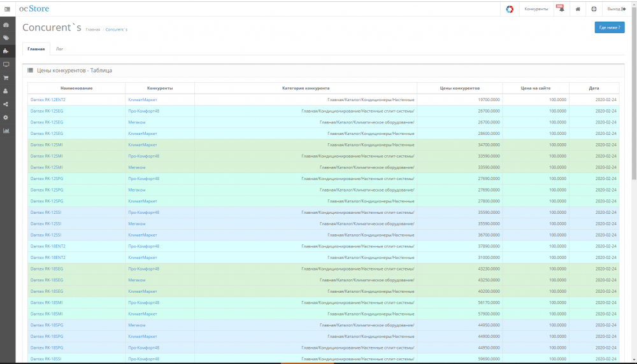Open Dantex RK-18SMI link in 56170.0000 row
Screen dimensions: 637x364
(47, 303)
